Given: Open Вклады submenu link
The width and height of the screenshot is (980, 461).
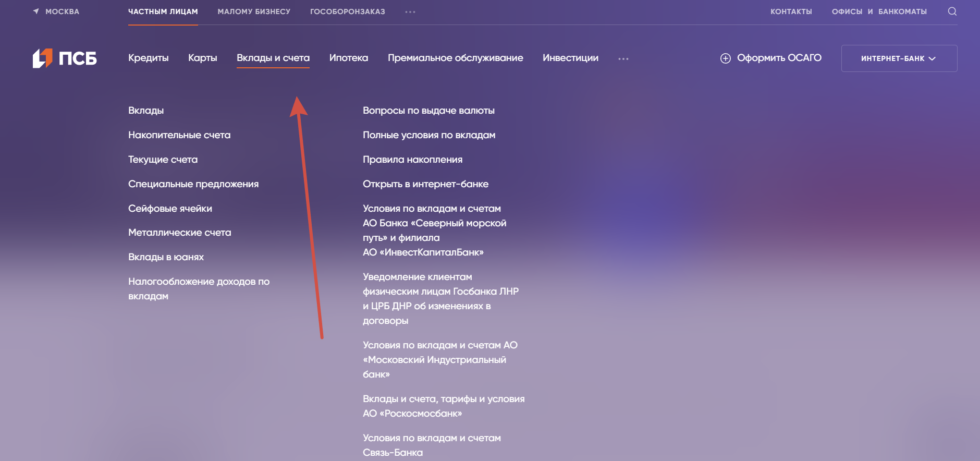Looking at the screenshot, I should 146,111.
